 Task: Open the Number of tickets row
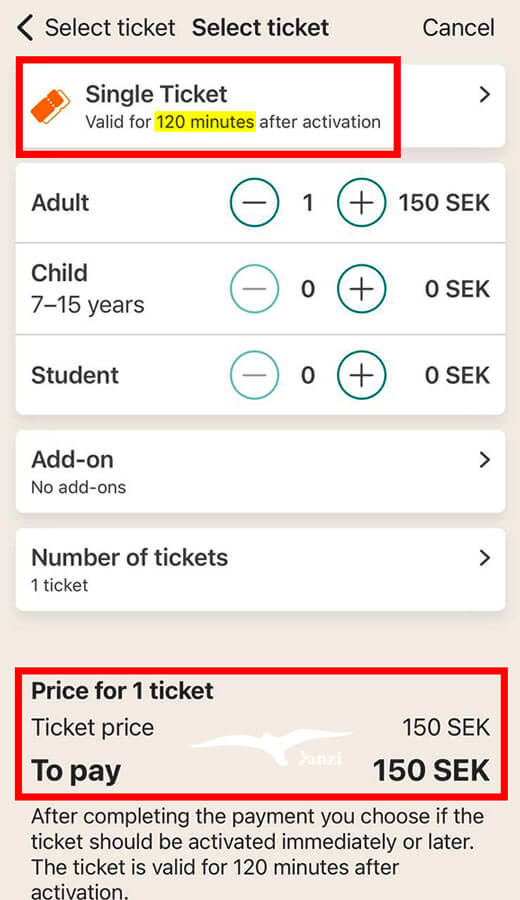pyautogui.click(x=261, y=569)
